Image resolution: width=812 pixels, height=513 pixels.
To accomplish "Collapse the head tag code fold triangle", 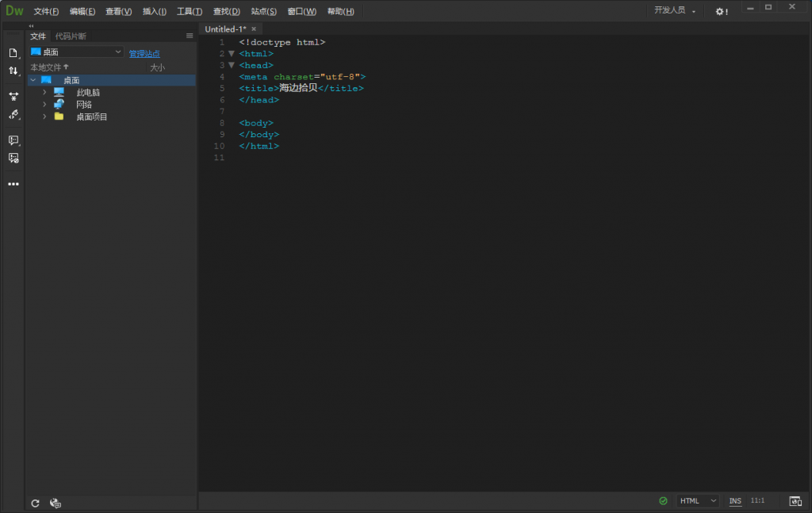I will point(232,65).
